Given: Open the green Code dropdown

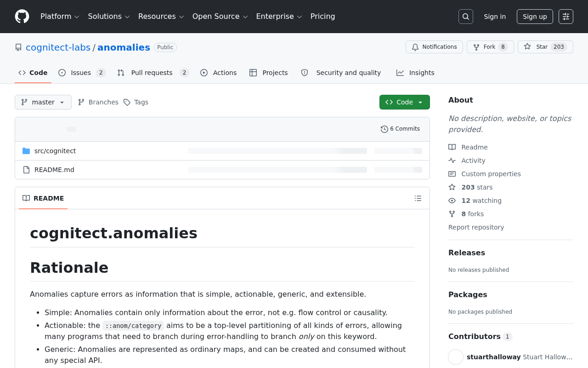Looking at the screenshot, I should (x=405, y=102).
